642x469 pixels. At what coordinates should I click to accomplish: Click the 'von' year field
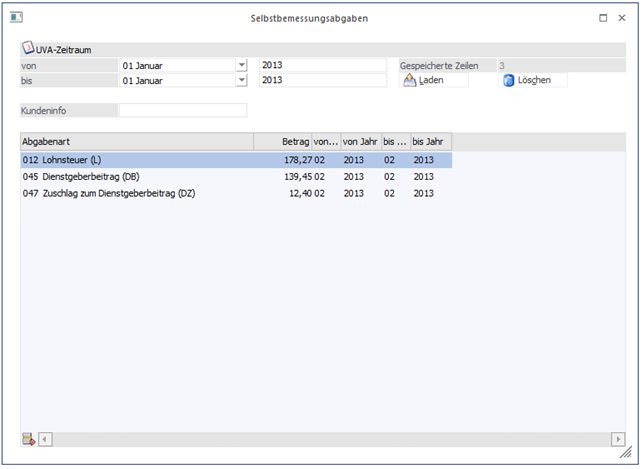[x=321, y=65]
